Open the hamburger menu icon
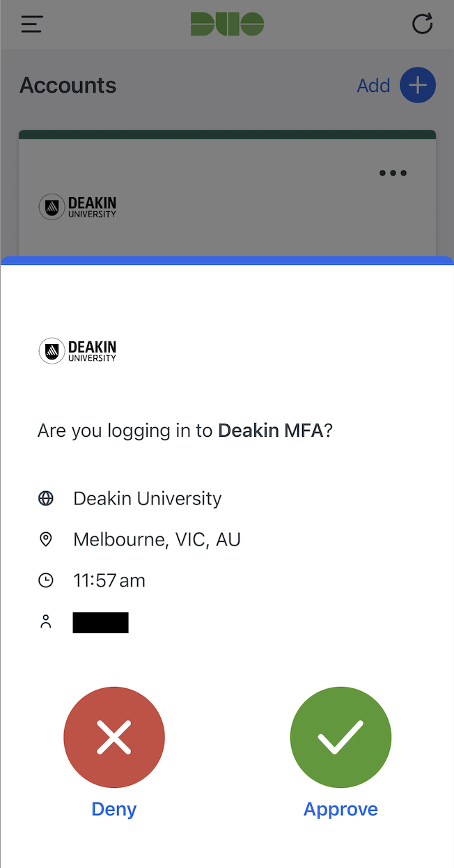The width and height of the screenshot is (454, 868). 32,24
